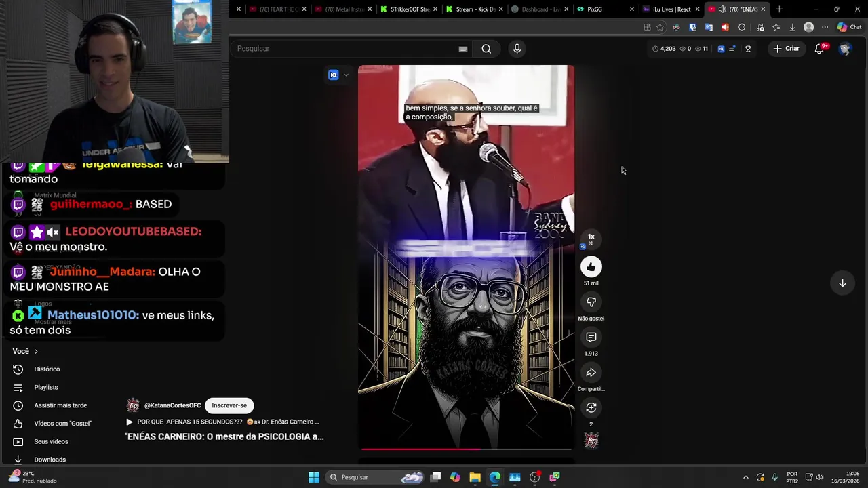The height and width of the screenshot is (488, 868).
Task: Like the short with 51 mil likes
Action: [x=591, y=267]
